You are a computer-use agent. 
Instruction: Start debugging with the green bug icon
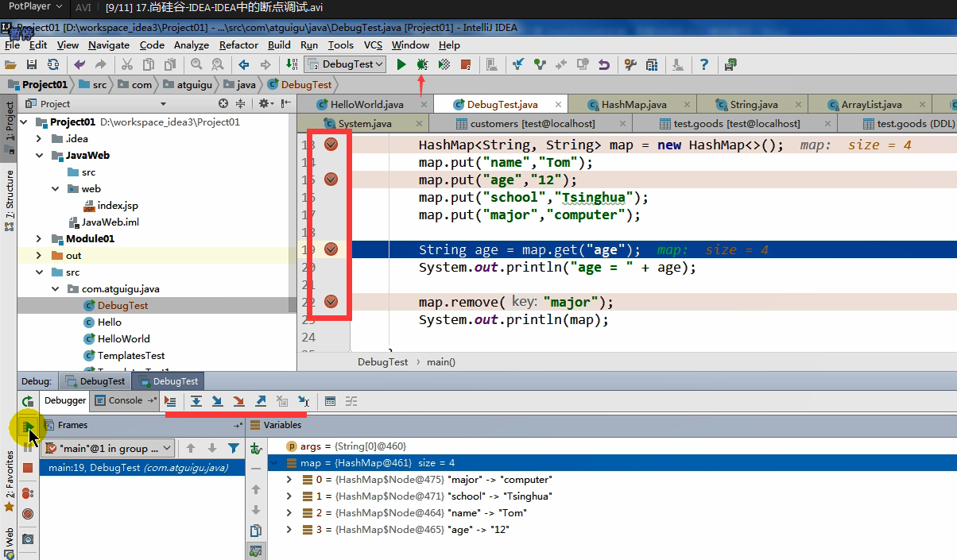(422, 64)
